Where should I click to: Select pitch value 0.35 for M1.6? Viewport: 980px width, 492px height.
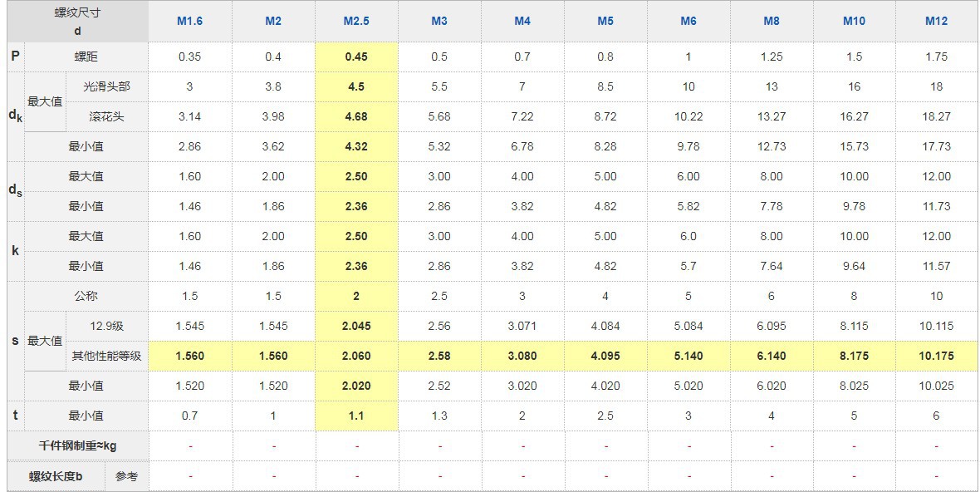coord(189,57)
